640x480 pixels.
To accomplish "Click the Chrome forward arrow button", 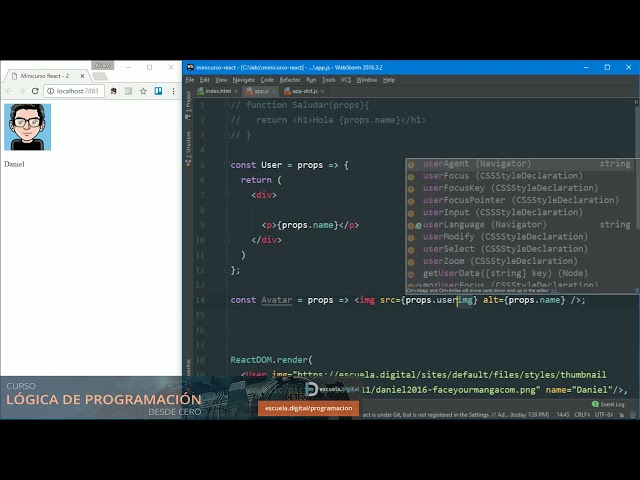I will (x=22, y=91).
